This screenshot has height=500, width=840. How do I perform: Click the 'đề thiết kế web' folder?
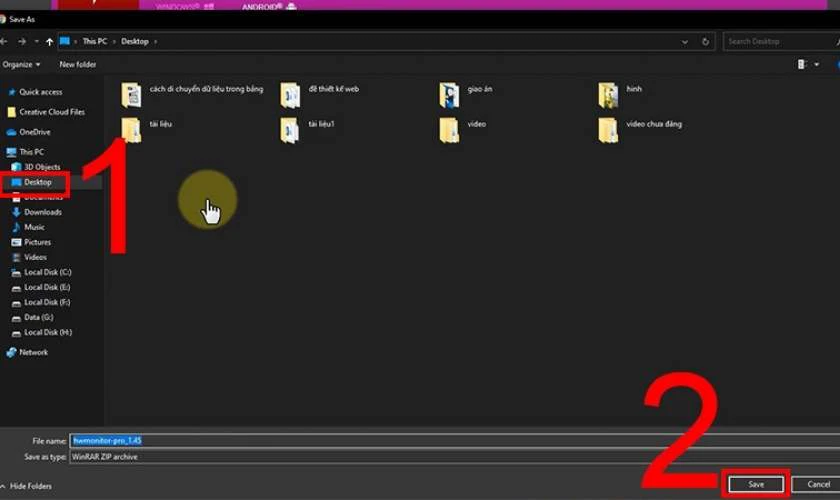pyautogui.click(x=290, y=95)
